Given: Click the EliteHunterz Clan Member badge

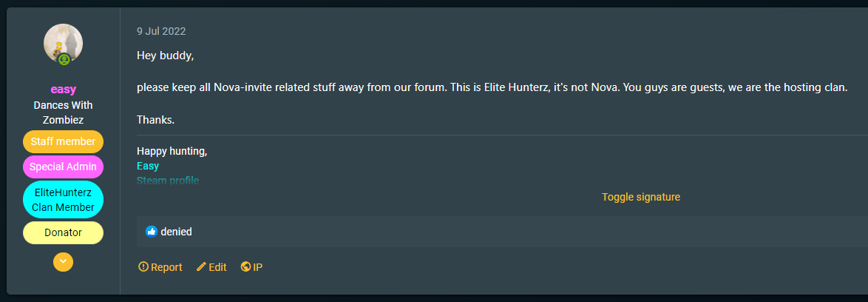Looking at the screenshot, I should click(x=63, y=200).
